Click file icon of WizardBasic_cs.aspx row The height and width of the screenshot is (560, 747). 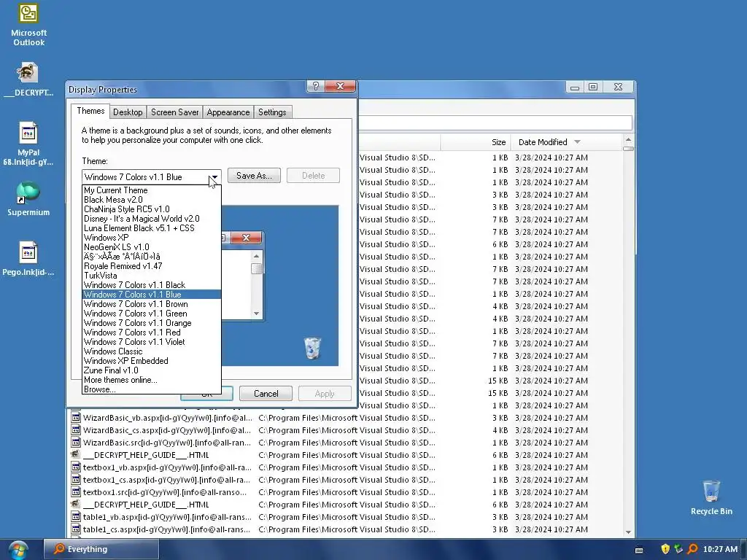click(76, 430)
